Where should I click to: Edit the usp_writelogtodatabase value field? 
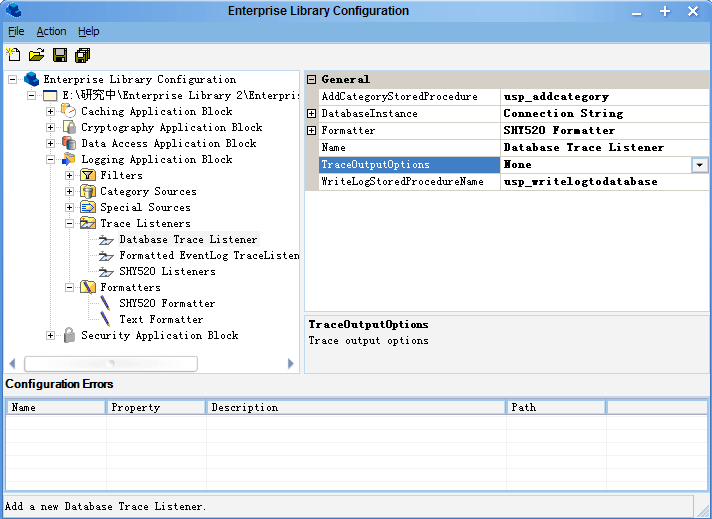point(604,182)
